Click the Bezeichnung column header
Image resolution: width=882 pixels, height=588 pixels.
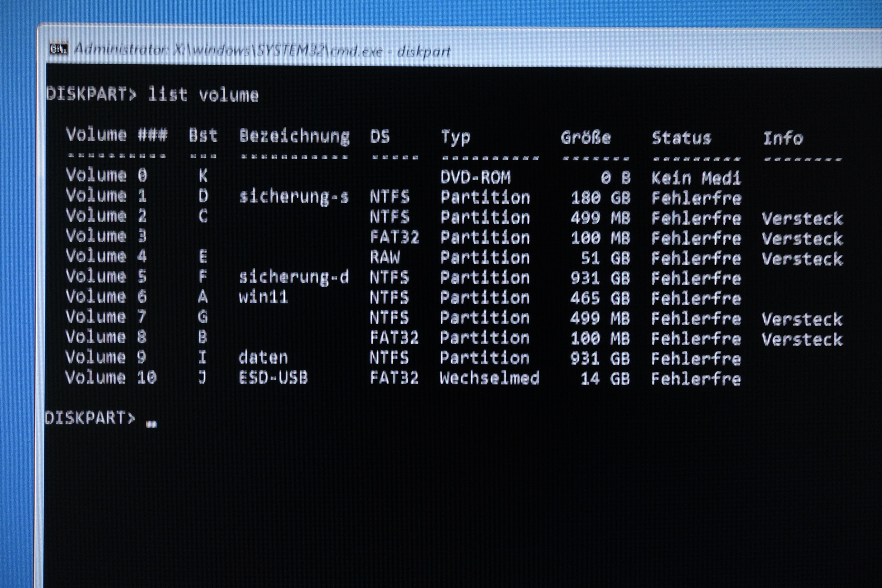[x=294, y=136]
